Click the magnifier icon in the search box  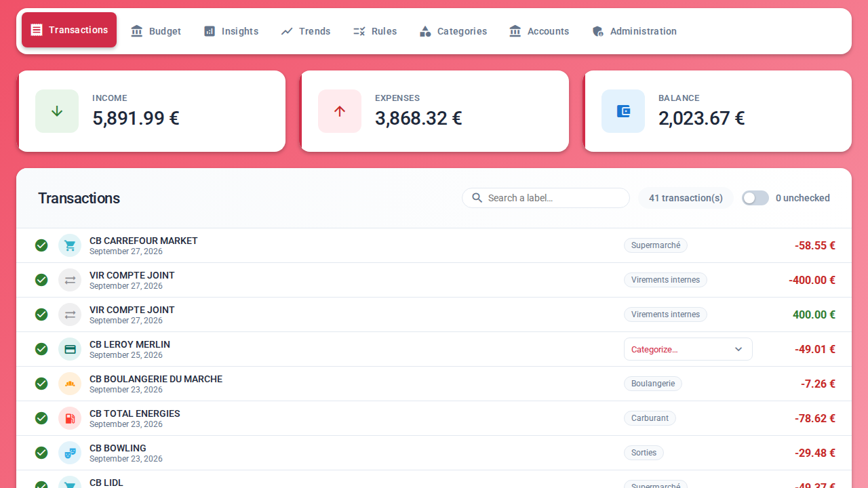477,198
